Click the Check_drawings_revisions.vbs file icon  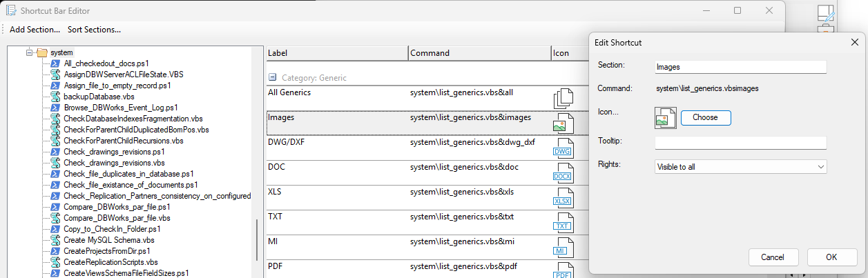click(55, 163)
